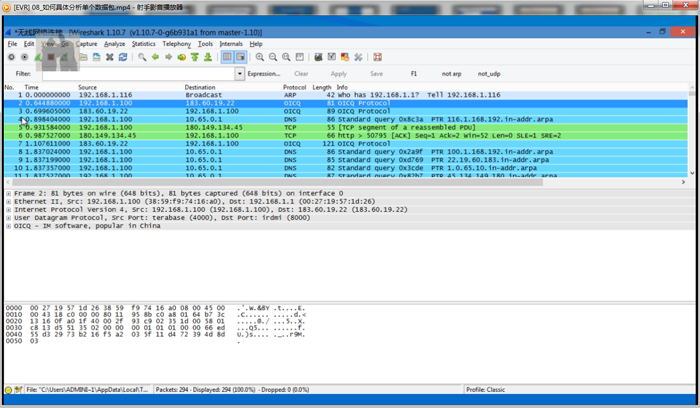Screen dimensions: 700x408
Task: Edit capture filters icon
Action: 318,57
